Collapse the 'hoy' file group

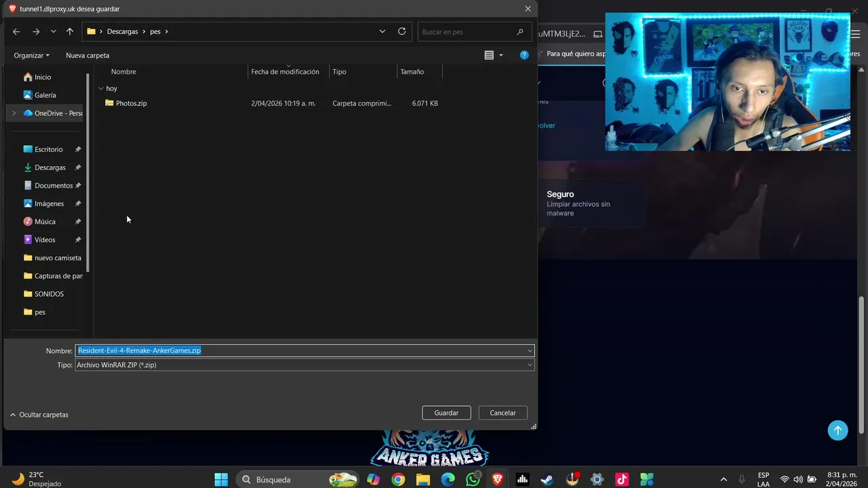click(x=101, y=88)
